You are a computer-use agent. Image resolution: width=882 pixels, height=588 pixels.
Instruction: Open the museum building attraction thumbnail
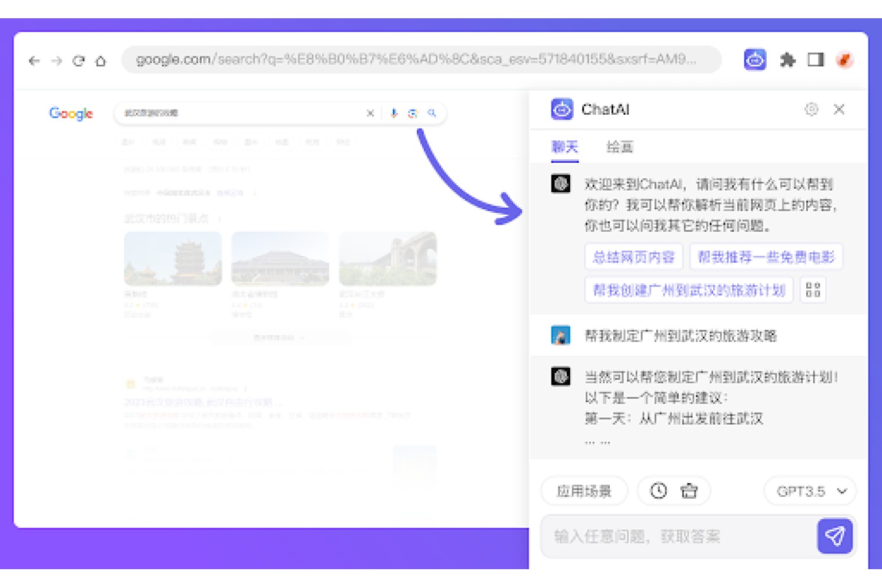280,259
